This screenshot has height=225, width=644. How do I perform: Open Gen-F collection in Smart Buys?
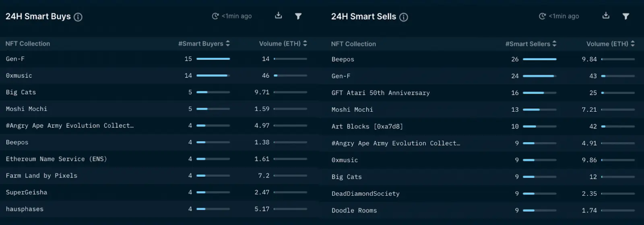pyautogui.click(x=15, y=59)
